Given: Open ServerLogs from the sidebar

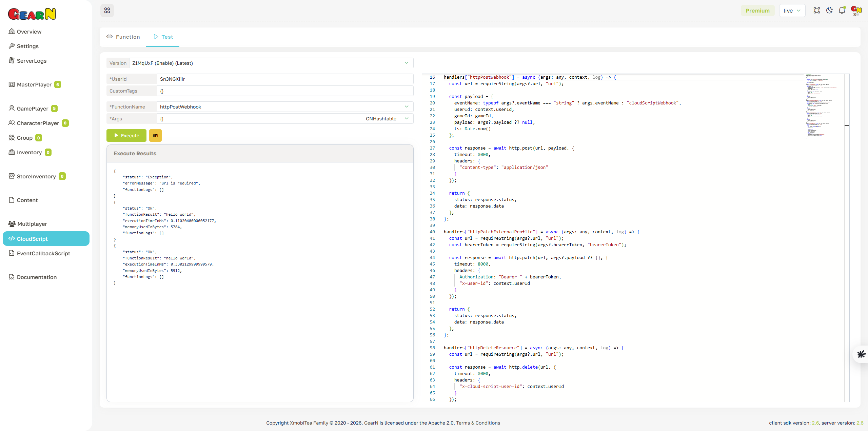Looking at the screenshot, I should [x=32, y=61].
